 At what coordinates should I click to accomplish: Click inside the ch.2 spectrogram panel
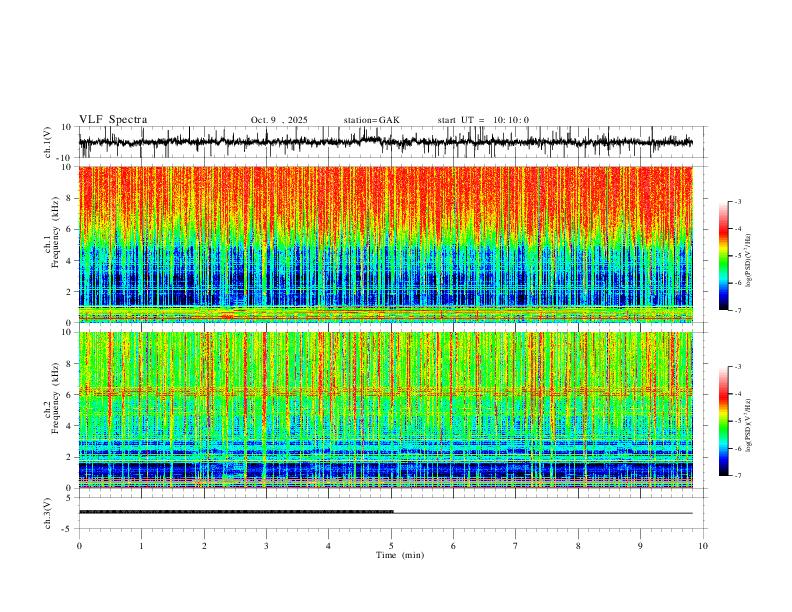click(385, 410)
